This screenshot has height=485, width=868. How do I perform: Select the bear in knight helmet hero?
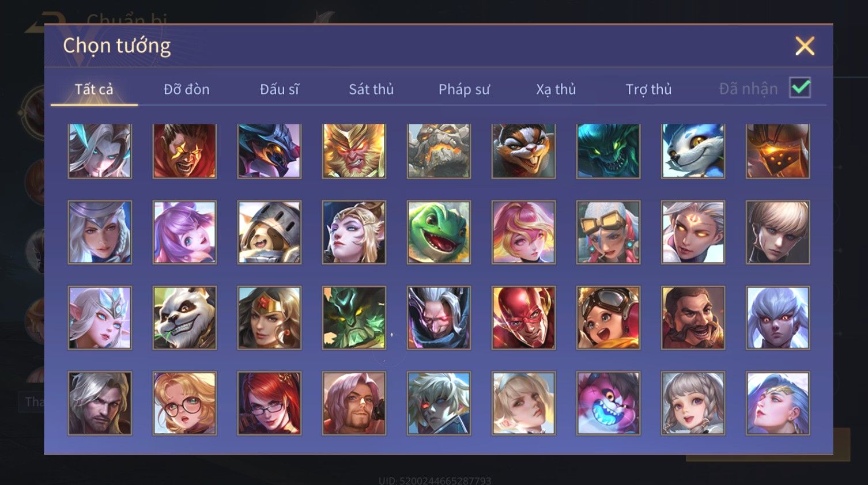pos(269,232)
